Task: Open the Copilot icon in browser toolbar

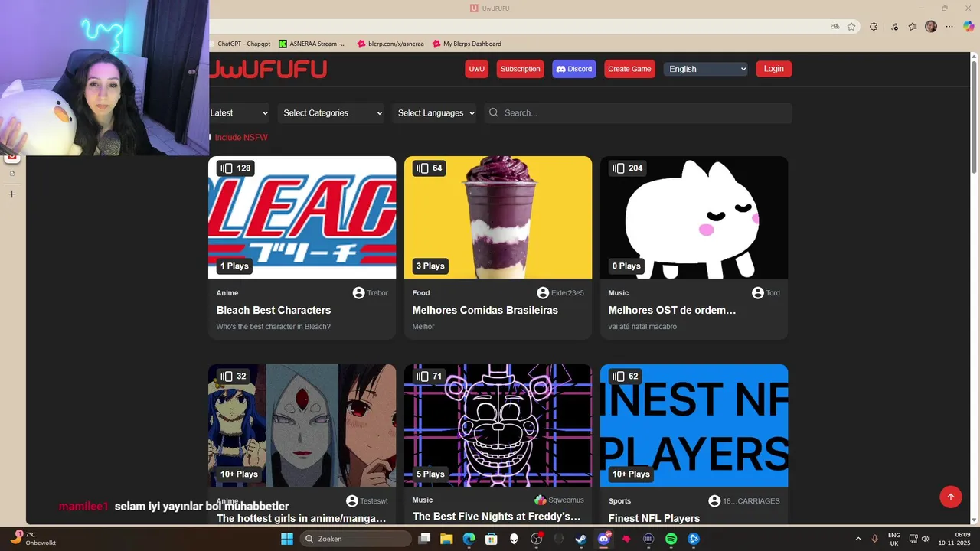Action: tap(969, 26)
